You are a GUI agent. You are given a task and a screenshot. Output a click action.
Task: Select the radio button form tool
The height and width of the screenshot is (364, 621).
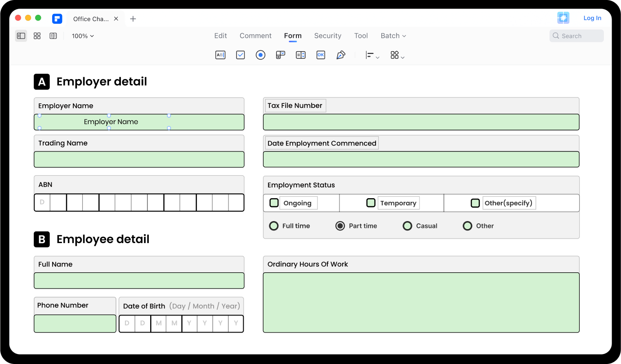click(x=260, y=55)
